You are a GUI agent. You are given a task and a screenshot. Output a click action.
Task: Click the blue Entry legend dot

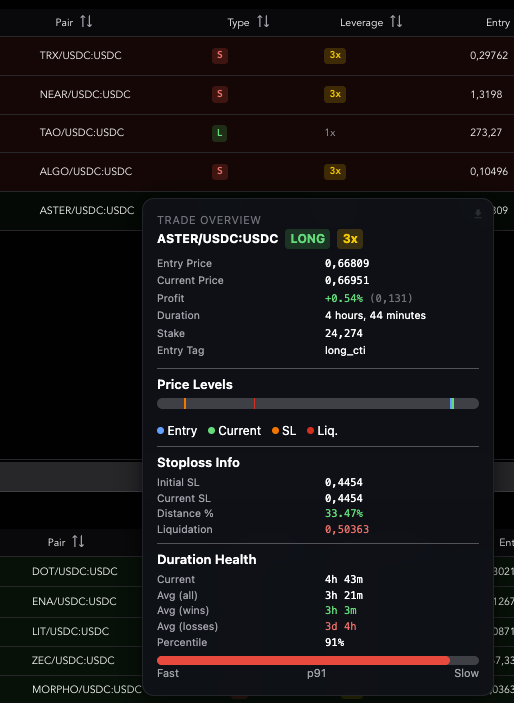click(x=161, y=430)
